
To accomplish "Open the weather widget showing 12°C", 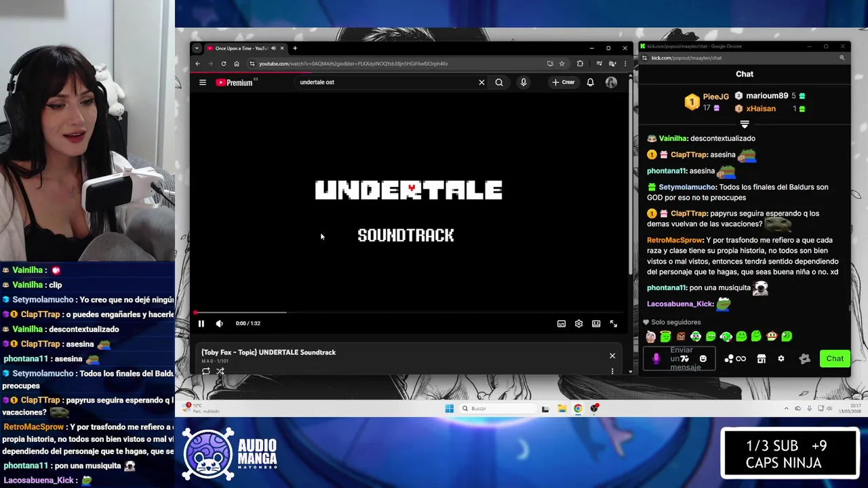I will pyautogui.click(x=201, y=408).
